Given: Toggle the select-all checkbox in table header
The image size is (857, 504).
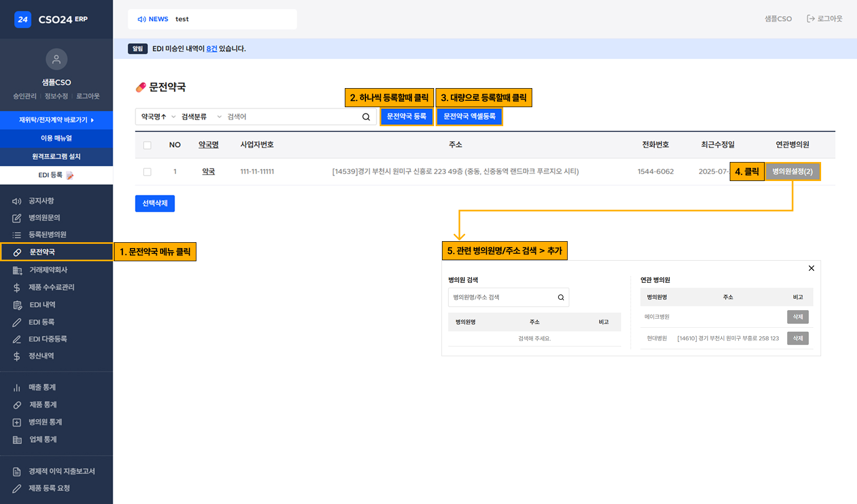Looking at the screenshot, I should pos(147,145).
